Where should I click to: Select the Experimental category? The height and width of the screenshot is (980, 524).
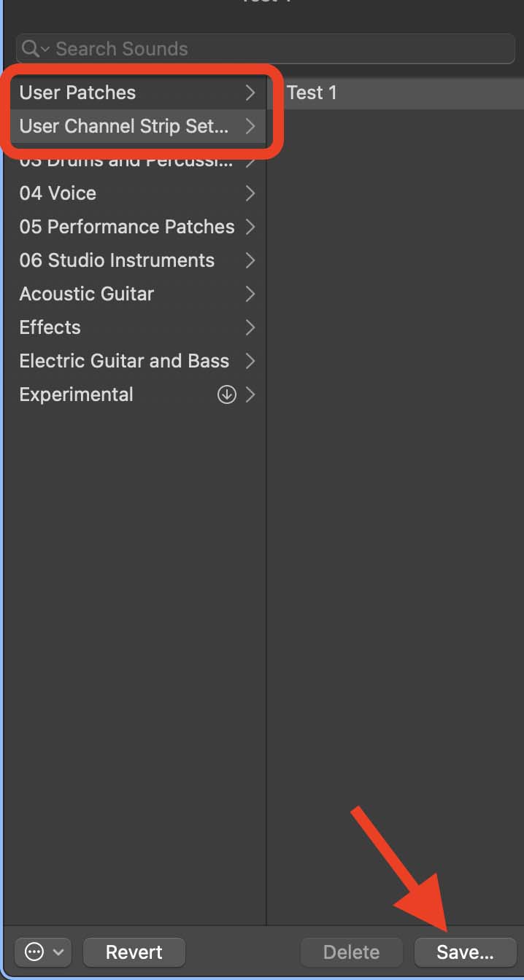[76, 394]
